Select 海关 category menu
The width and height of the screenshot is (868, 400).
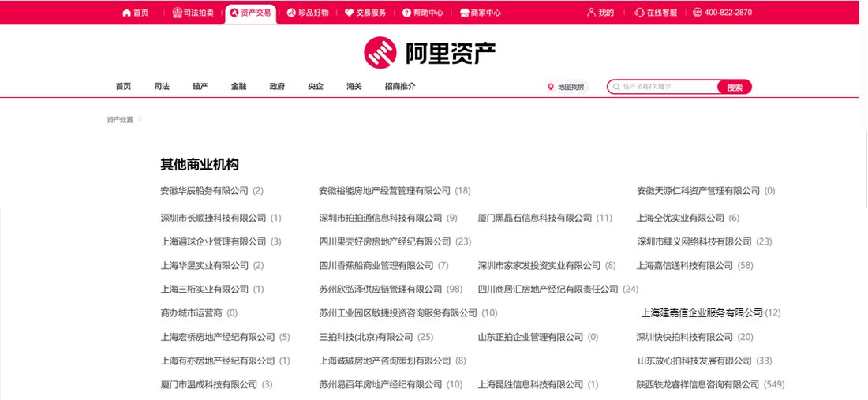point(354,86)
